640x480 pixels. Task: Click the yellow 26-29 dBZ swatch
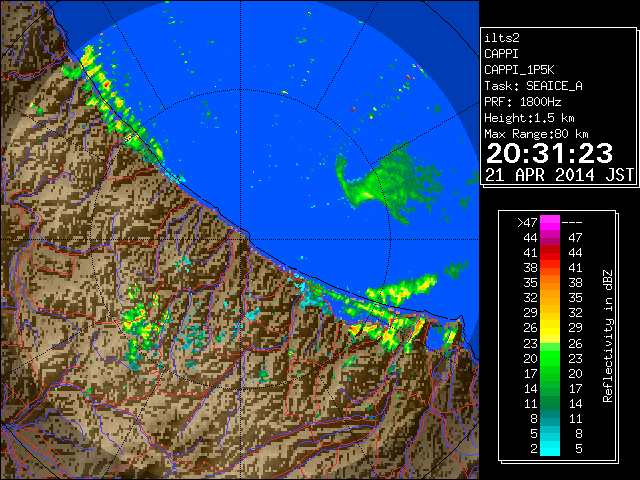550,328
